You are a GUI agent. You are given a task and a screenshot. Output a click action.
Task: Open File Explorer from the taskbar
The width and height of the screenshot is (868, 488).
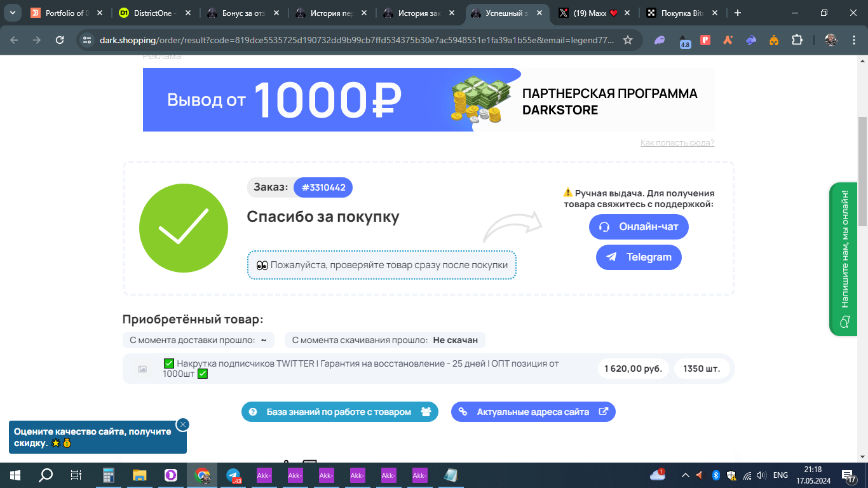coord(139,475)
